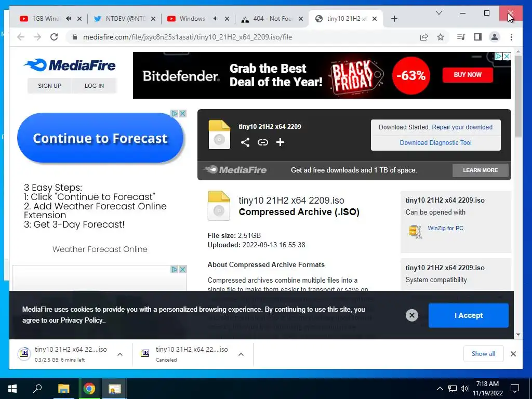532x399 pixels.
Task: Reload the MediaFire page
Action: 54,37
